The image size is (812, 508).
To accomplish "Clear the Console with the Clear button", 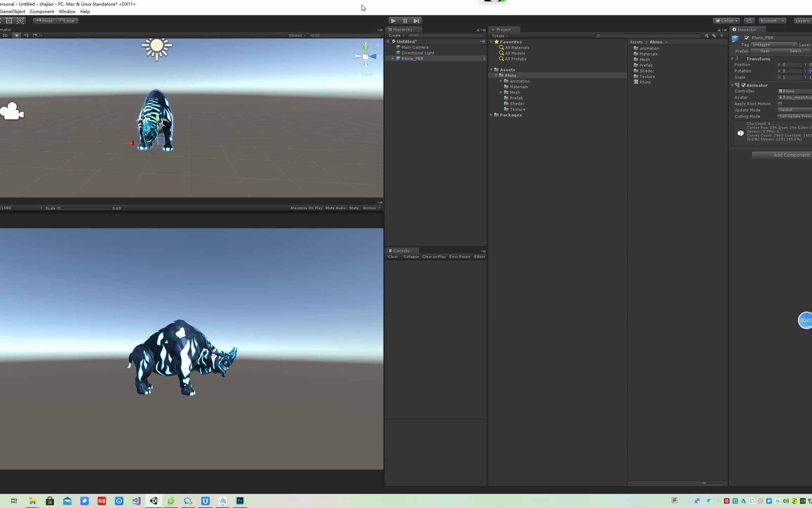I will click(x=393, y=256).
